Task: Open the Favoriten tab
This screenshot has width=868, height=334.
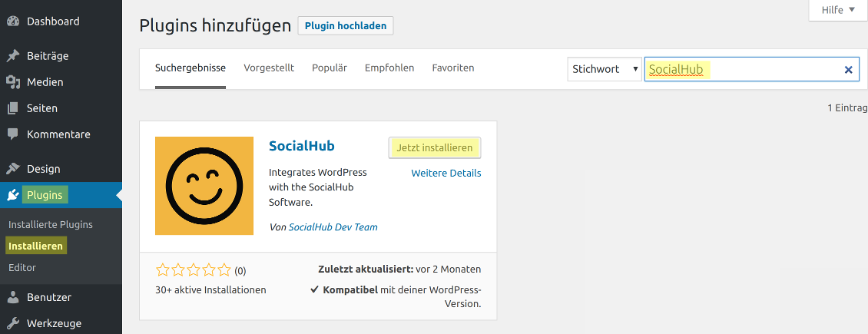Action: [453, 68]
